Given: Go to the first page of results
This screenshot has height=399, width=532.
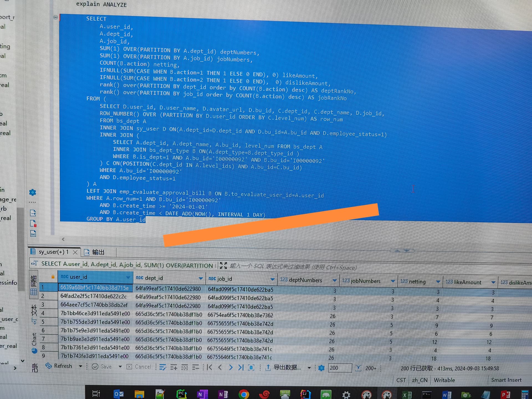Looking at the screenshot, I should click(209, 367).
